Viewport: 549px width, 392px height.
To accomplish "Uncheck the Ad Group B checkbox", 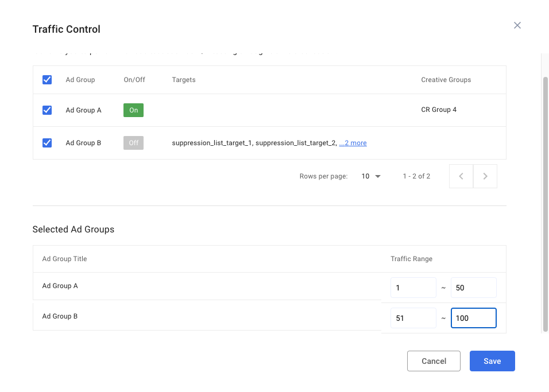I will pos(47,143).
